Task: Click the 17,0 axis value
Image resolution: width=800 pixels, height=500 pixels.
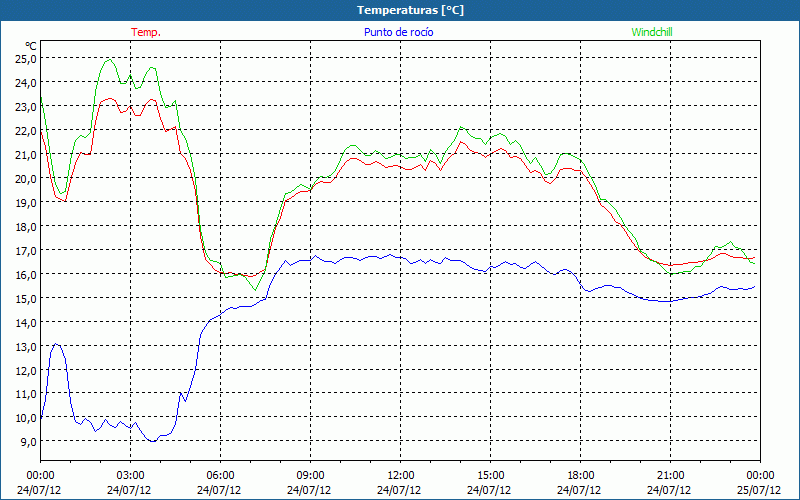Action: (x=26, y=251)
